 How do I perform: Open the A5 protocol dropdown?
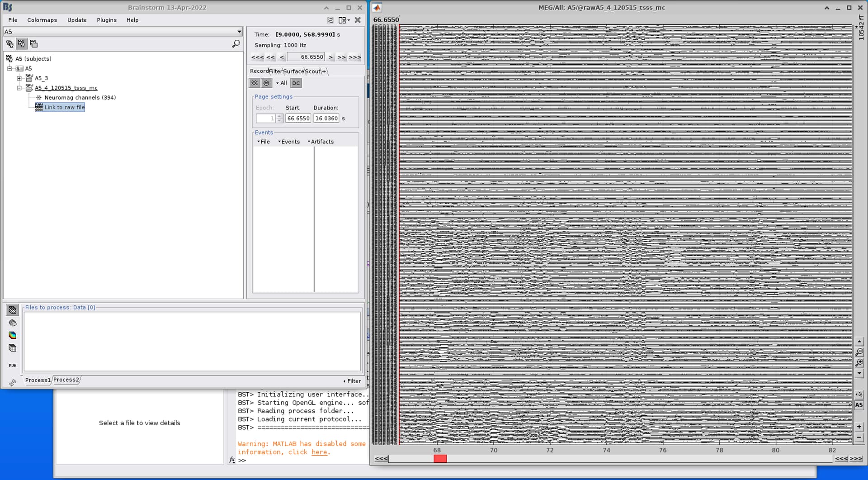coord(123,32)
